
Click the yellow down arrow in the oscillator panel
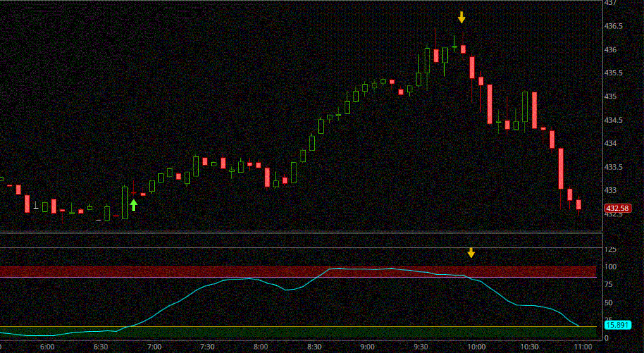pos(471,253)
